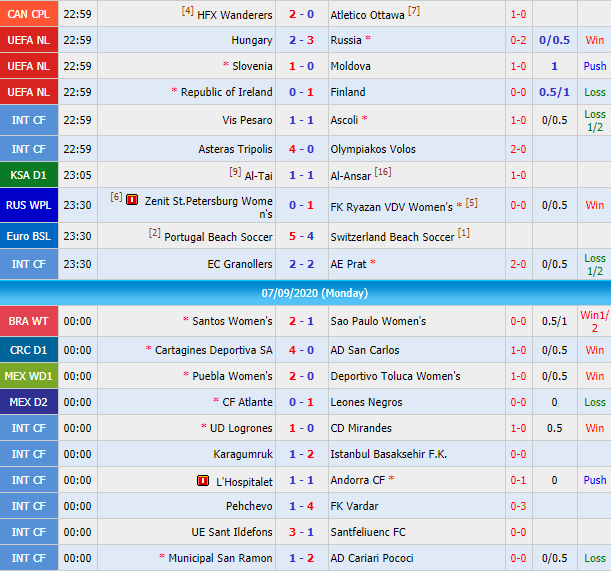The image size is (611, 571).
Task: Open UE Sant Ildefons team link
Action: coord(232,532)
